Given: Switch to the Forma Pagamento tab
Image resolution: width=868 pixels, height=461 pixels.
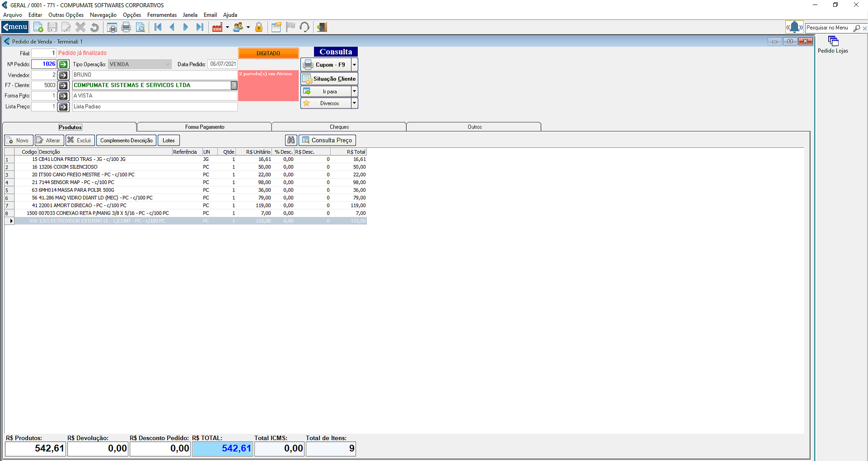Looking at the screenshot, I should tap(204, 127).
